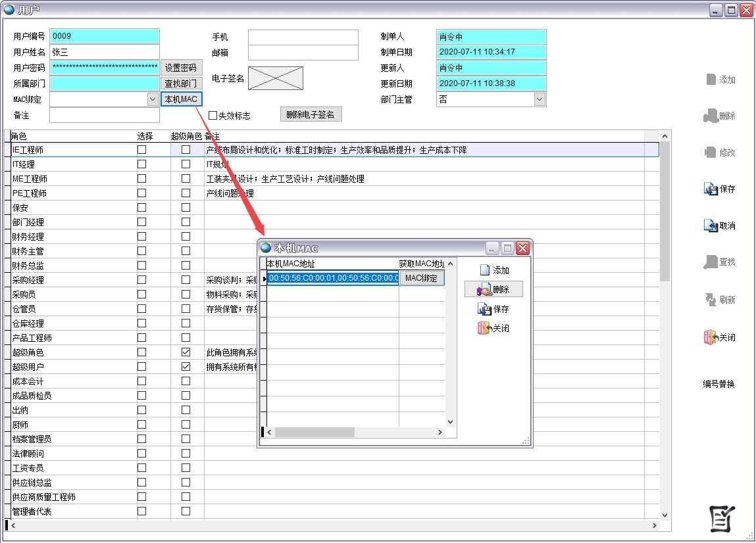Viewport: 756px width, 543px height.
Task: Click the Cancel icon in right toolbar
Action: (x=711, y=225)
